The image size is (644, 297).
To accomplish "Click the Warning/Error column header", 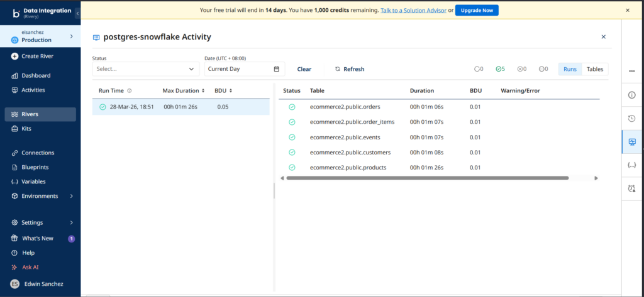I will (520, 90).
